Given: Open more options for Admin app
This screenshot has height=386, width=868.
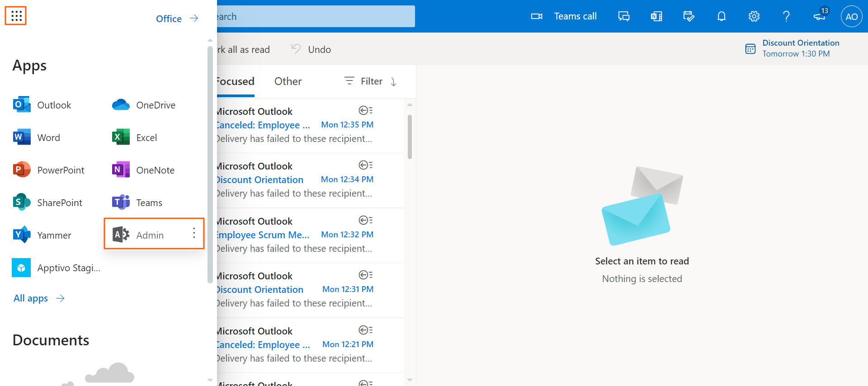Looking at the screenshot, I should tap(194, 233).
